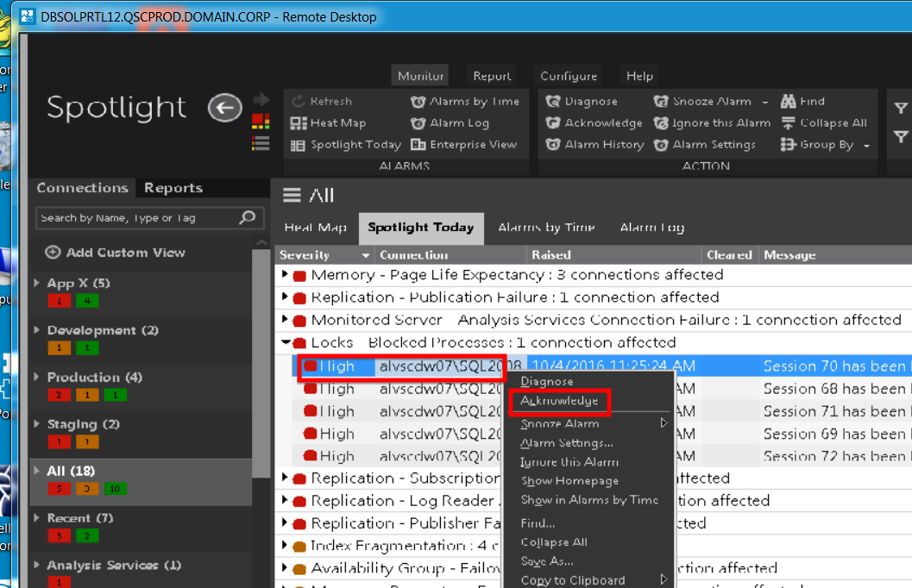The image size is (912, 588).
Task: Open Heat Map from the Alarms ribbon group
Action: coord(328,123)
